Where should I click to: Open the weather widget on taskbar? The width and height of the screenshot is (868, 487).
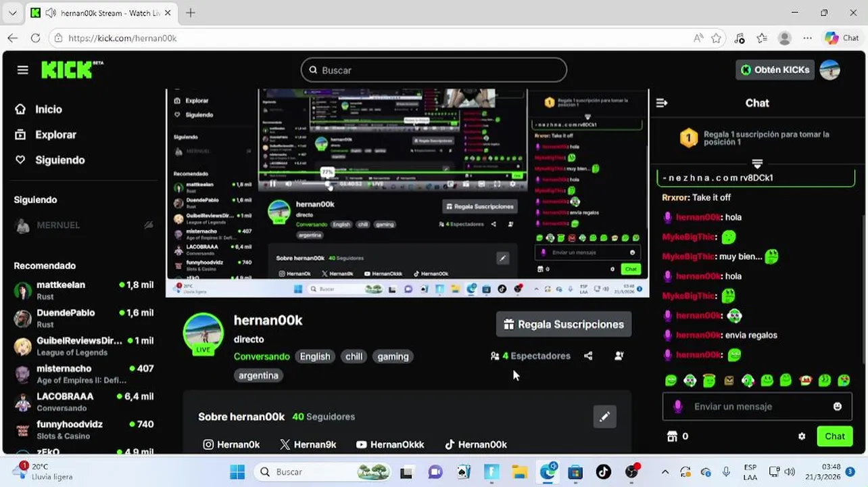43,471
